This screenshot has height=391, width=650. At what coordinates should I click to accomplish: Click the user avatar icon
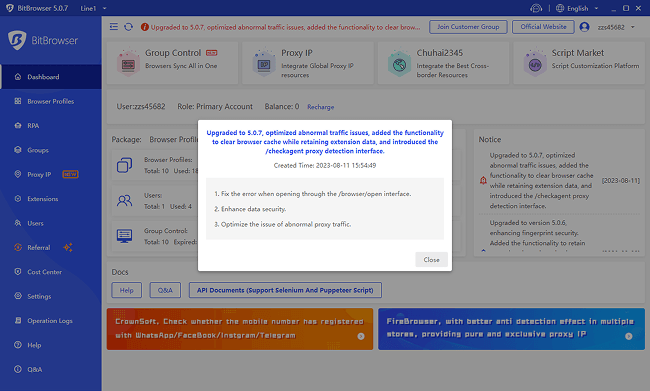[x=585, y=27]
